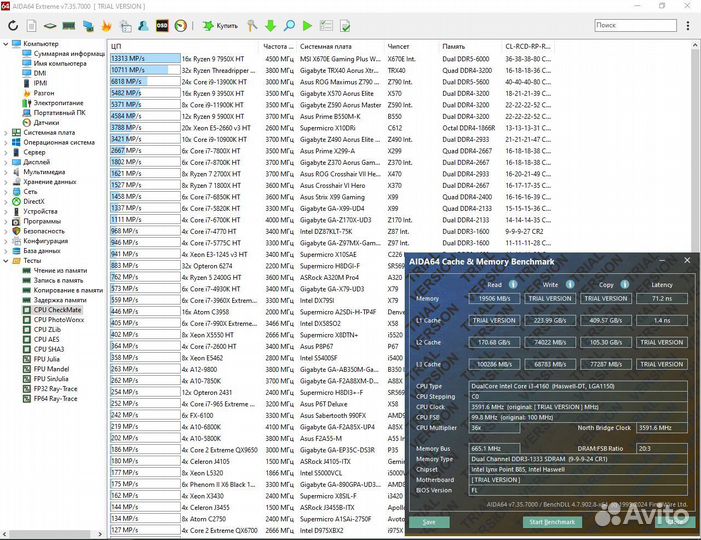Click the green download arrow icon
The image size is (701, 540).
click(270, 25)
